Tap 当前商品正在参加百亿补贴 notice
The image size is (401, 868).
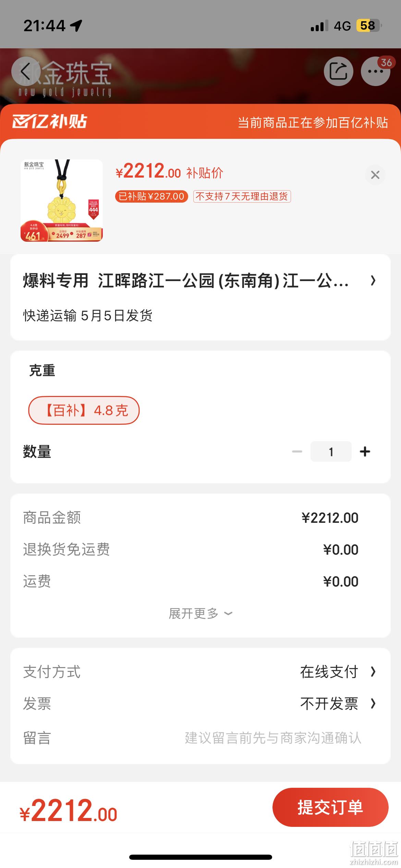pyautogui.click(x=313, y=122)
